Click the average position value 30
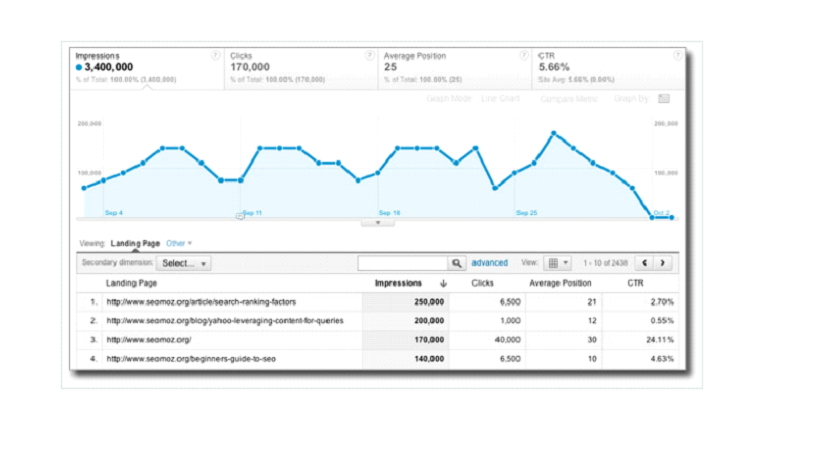Image resolution: width=819 pixels, height=460 pixels. pyautogui.click(x=592, y=340)
